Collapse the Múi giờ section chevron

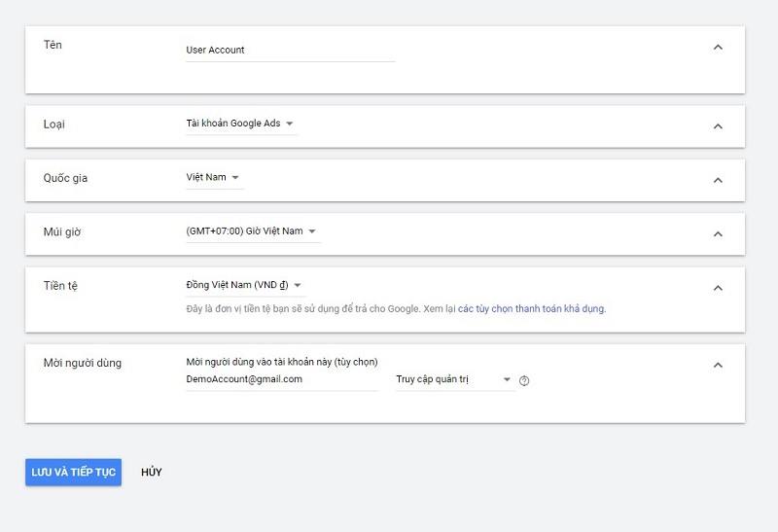pos(718,233)
